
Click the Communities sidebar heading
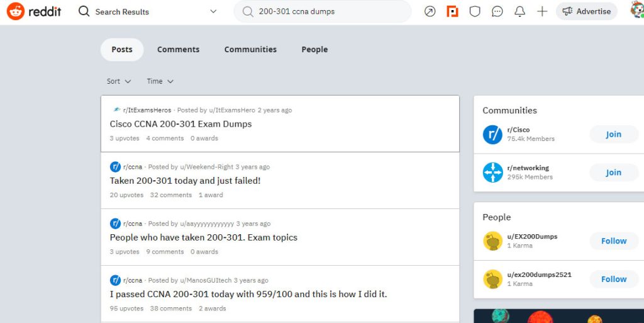(509, 111)
